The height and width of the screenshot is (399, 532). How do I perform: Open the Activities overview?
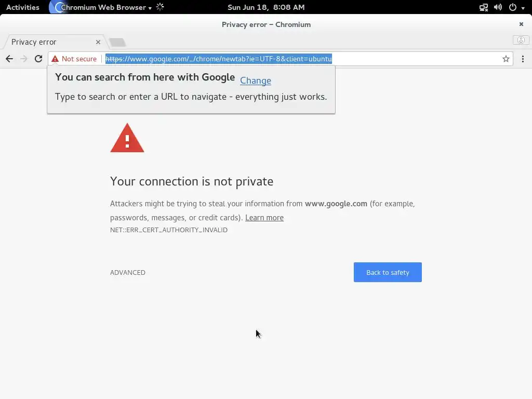(x=23, y=7)
